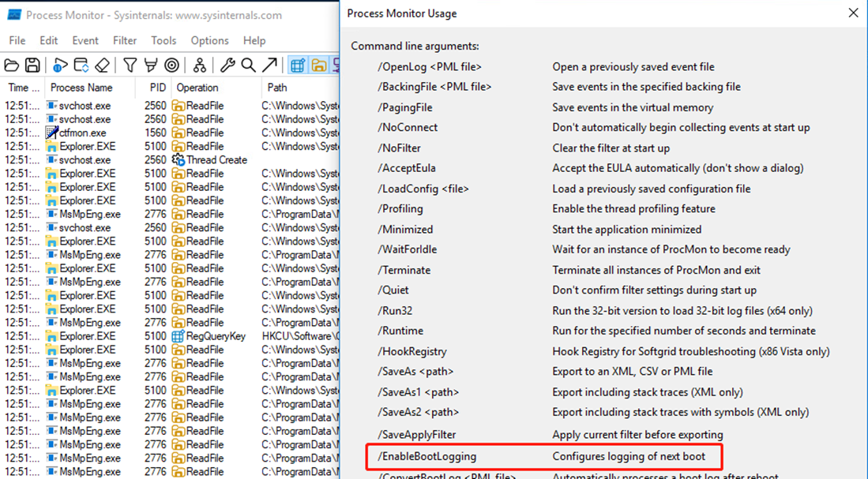Open the Filter funnel icon
This screenshot has width=868, height=479.
130,65
